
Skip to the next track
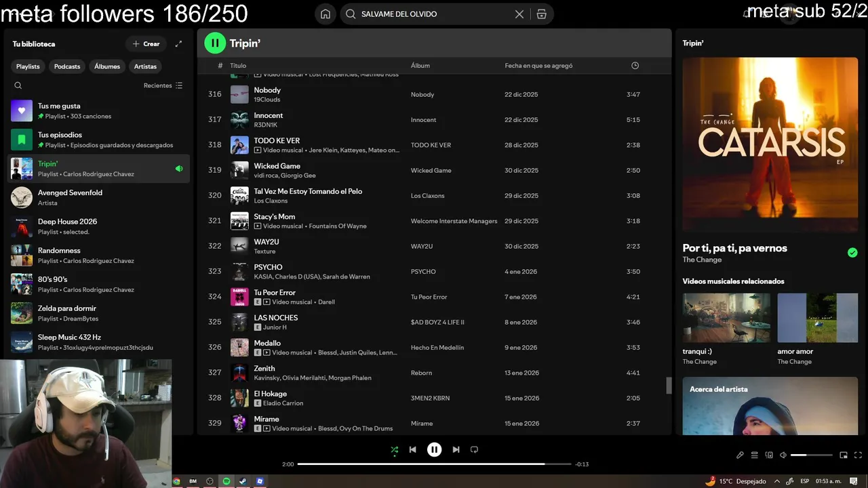point(456,449)
